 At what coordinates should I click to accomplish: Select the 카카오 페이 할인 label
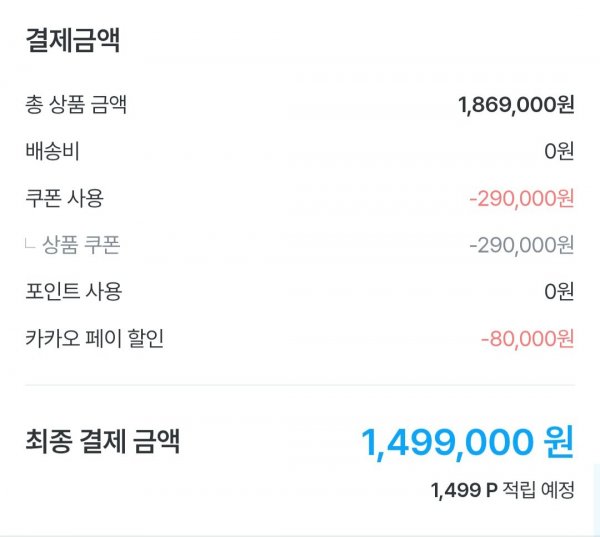coord(95,338)
